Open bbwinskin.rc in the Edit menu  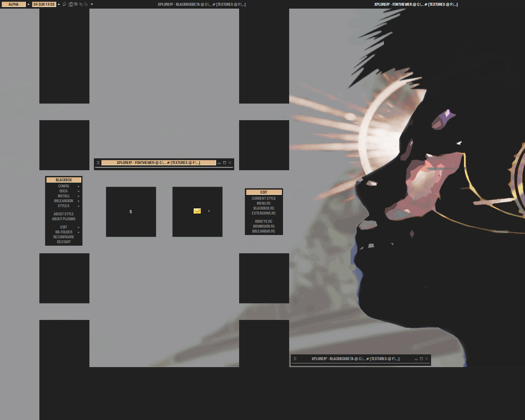click(x=264, y=226)
